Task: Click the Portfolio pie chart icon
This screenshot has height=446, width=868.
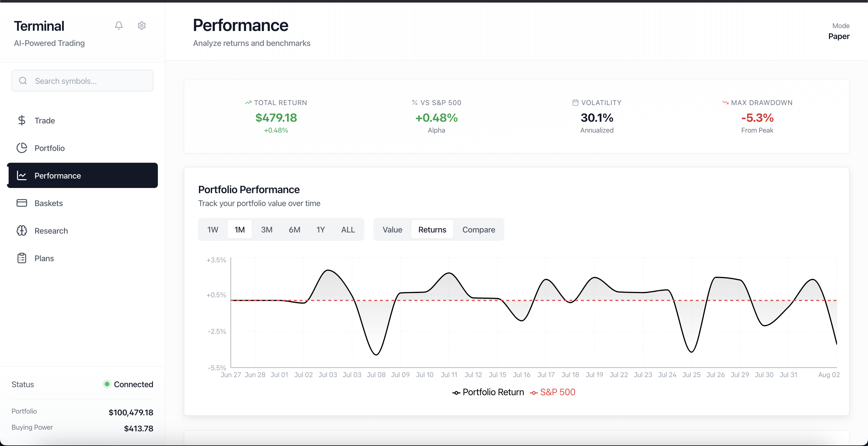Action: click(x=22, y=148)
